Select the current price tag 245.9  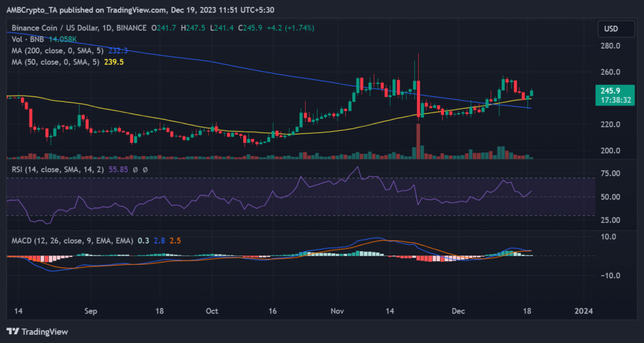tap(611, 91)
